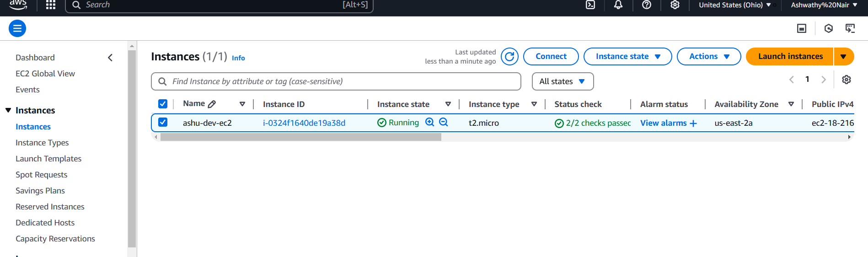Screen dimensions: 868x257
Task: Expand Launch instances split arrow
Action: (844, 57)
